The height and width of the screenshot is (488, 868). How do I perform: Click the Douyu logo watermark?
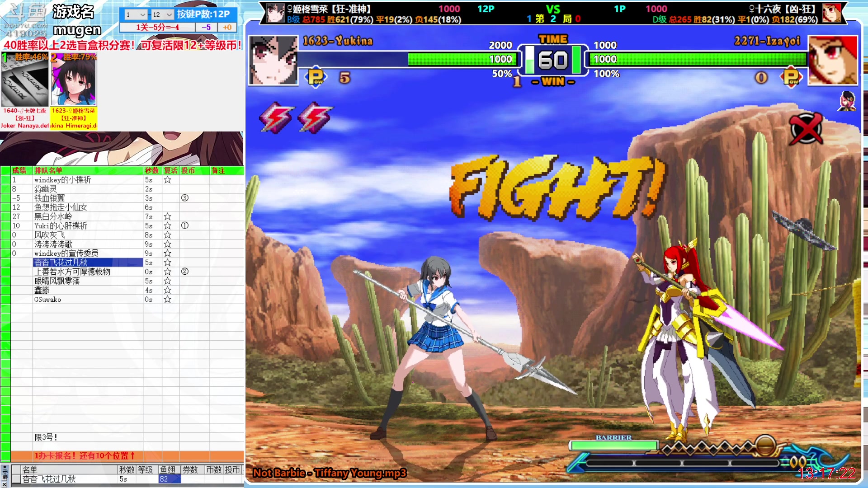[25, 20]
